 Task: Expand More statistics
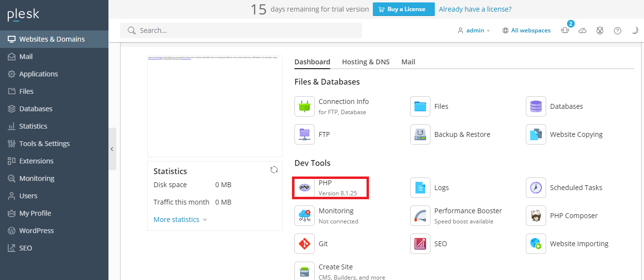(180, 220)
